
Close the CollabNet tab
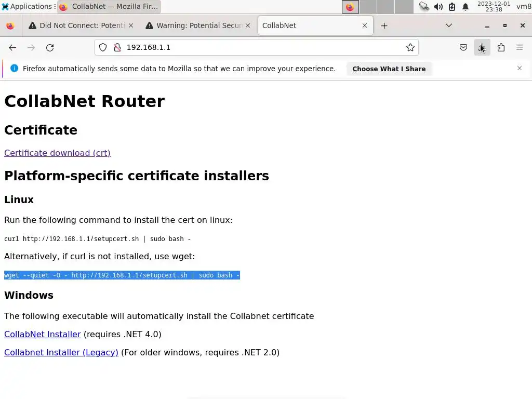click(x=365, y=25)
